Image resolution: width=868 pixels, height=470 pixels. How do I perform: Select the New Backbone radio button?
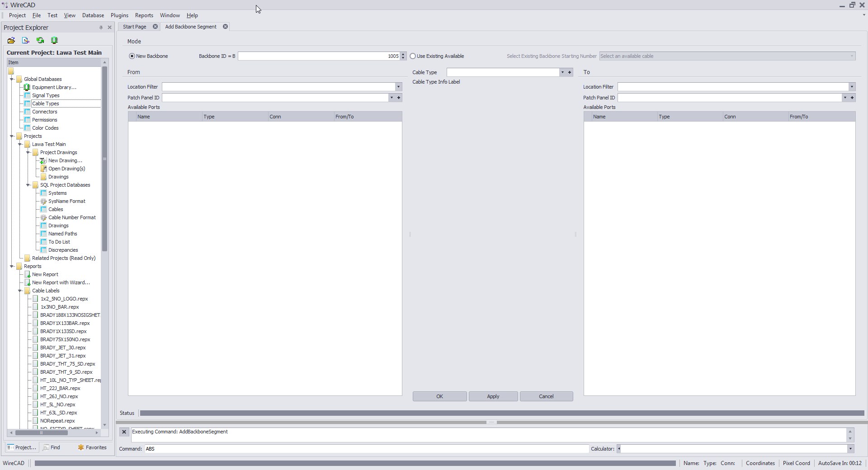(132, 56)
